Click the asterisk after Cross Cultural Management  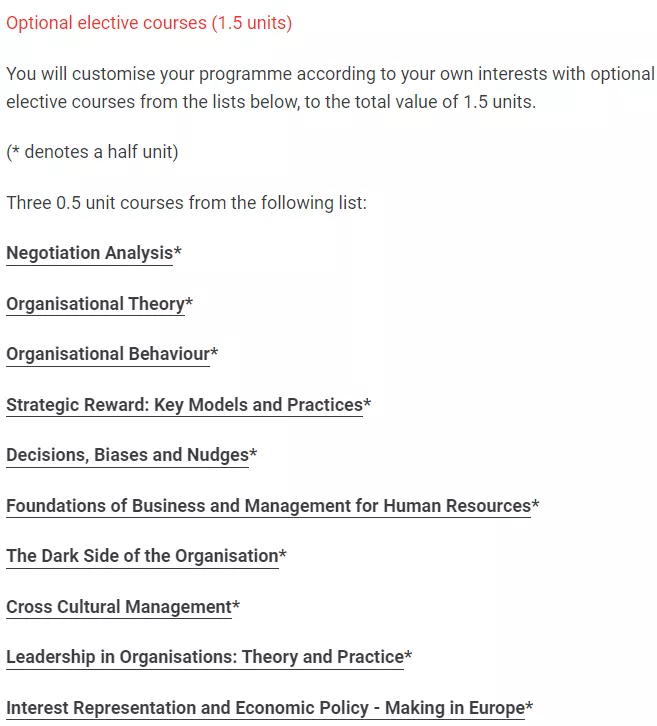[x=236, y=605]
